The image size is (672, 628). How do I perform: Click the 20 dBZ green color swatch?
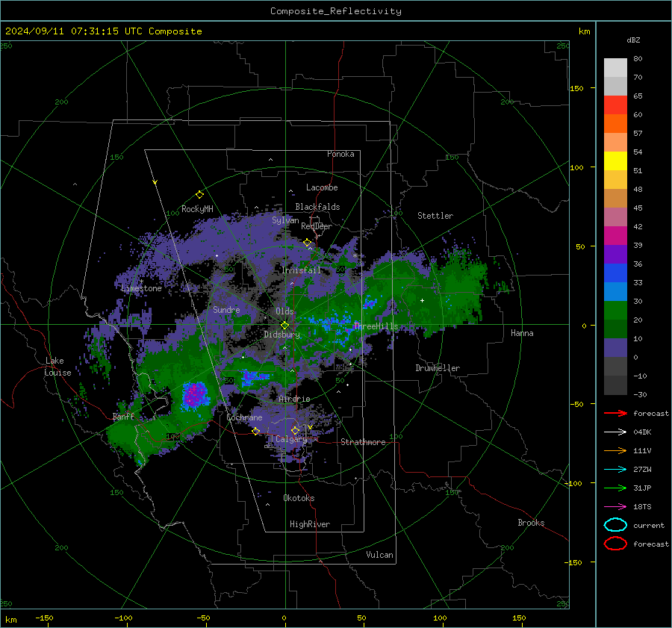pos(615,311)
